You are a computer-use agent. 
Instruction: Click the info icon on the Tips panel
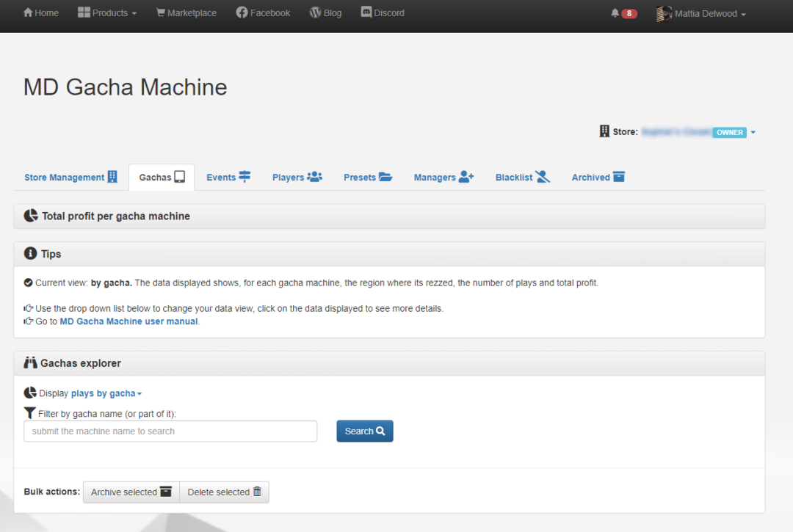point(30,253)
